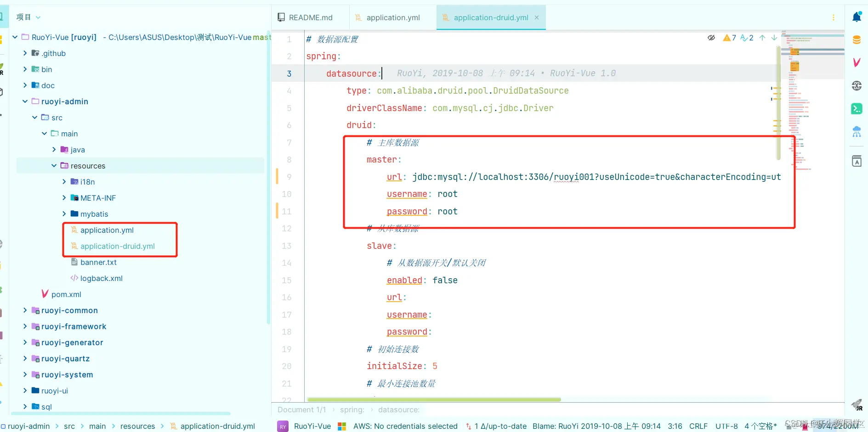Click the gray circled X sidebar icon
The image size is (868, 432).
click(857, 85)
